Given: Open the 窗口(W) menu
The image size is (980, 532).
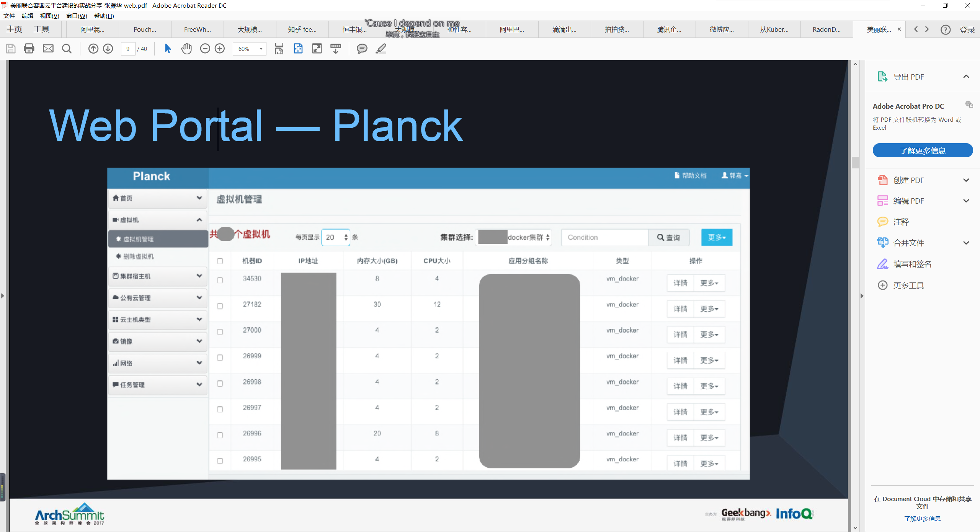Looking at the screenshot, I should tap(76, 16).
